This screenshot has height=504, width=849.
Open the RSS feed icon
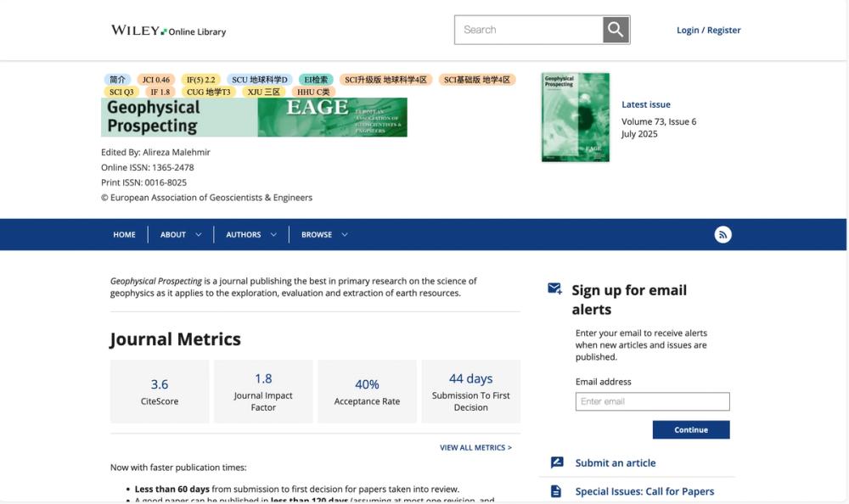pyautogui.click(x=722, y=234)
